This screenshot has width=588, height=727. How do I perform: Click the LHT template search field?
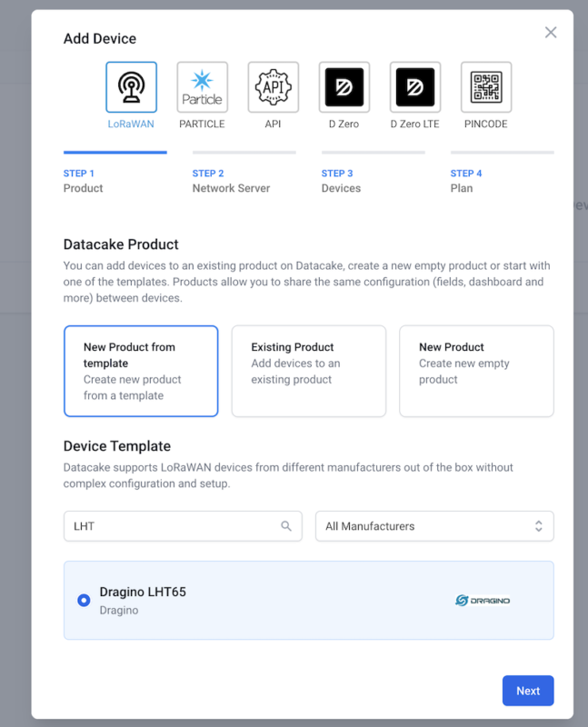click(x=183, y=526)
